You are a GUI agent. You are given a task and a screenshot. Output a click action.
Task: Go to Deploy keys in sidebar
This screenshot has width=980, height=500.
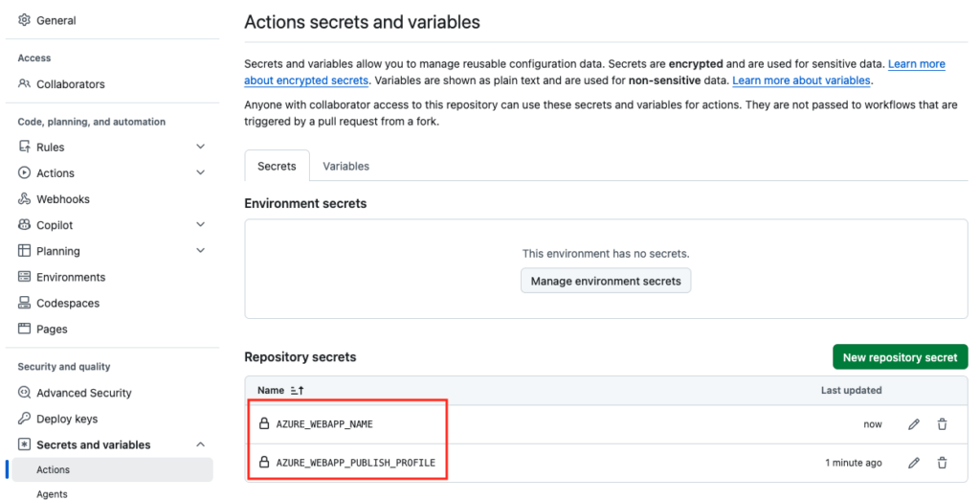pyautogui.click(x=67, y=419)
